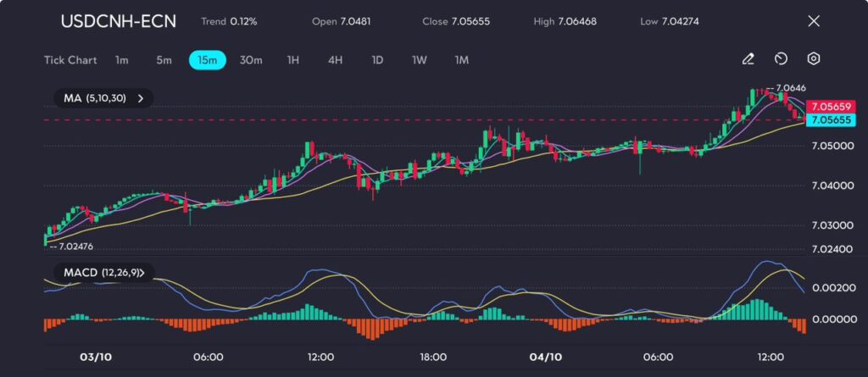
Task: Click the active 15m timeframe
Action: [207, 60]
